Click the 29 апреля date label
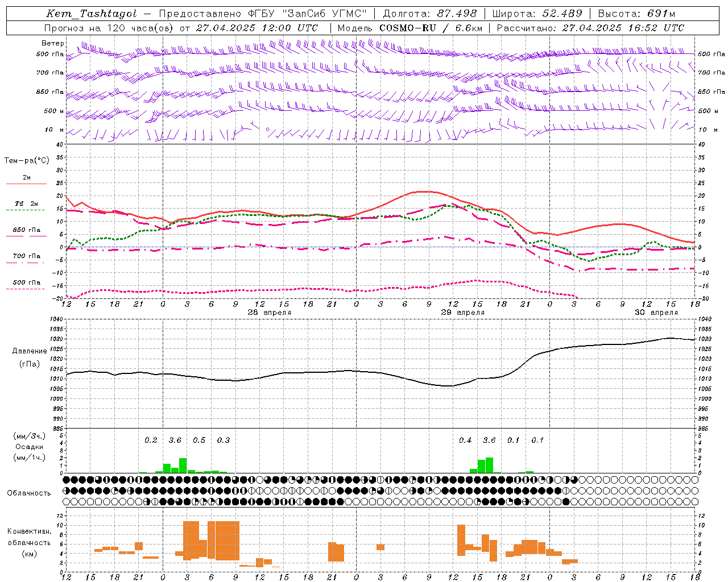728x582 pixels. coord(463,313)
